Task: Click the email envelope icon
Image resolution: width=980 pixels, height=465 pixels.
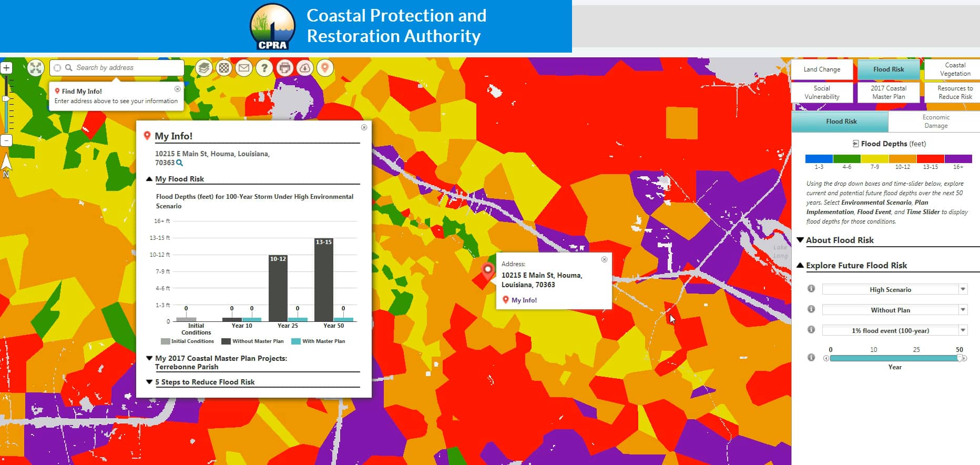Action: click(x=244, y=68)
